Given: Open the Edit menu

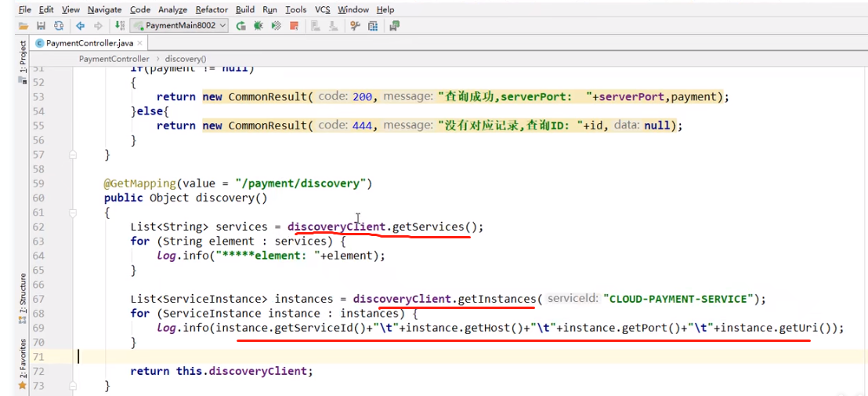Looking at the screenshot, I should 46,9.
